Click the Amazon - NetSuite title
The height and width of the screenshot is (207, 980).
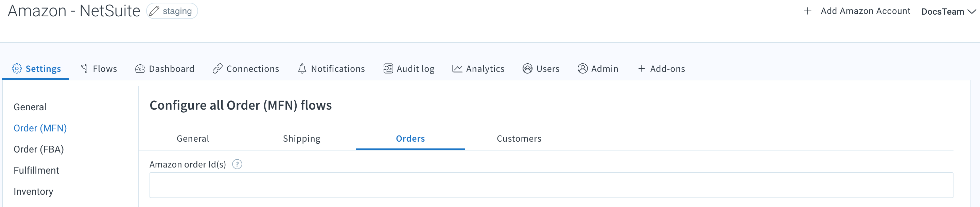coord(74,11)
